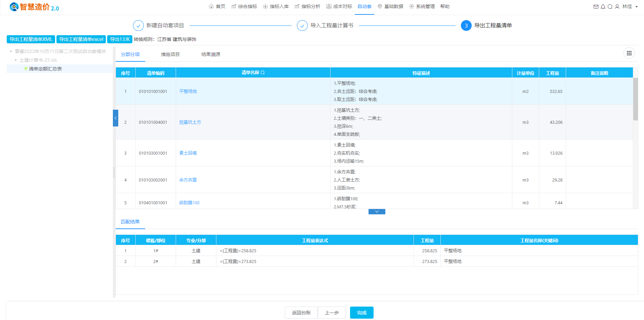Switch to the 措施项目 tab
Viewport: 644px width, 320px height.
(170, 54)
